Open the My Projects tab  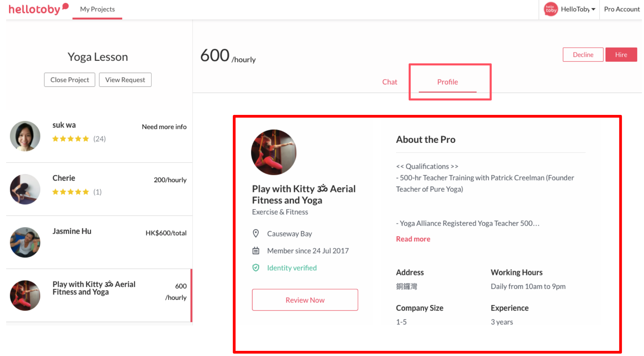point(97,9)
